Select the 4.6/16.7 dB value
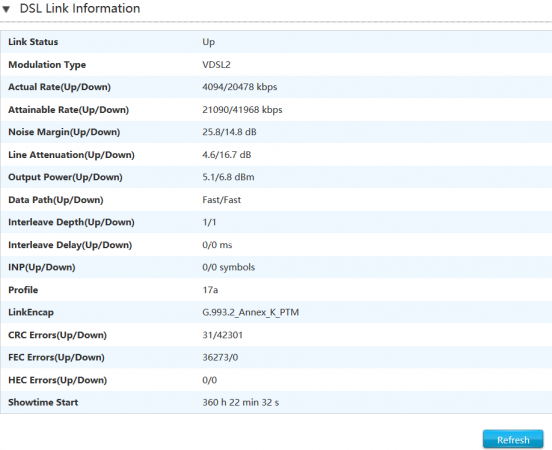The image size is (552, 450). [x=226, y=155]
